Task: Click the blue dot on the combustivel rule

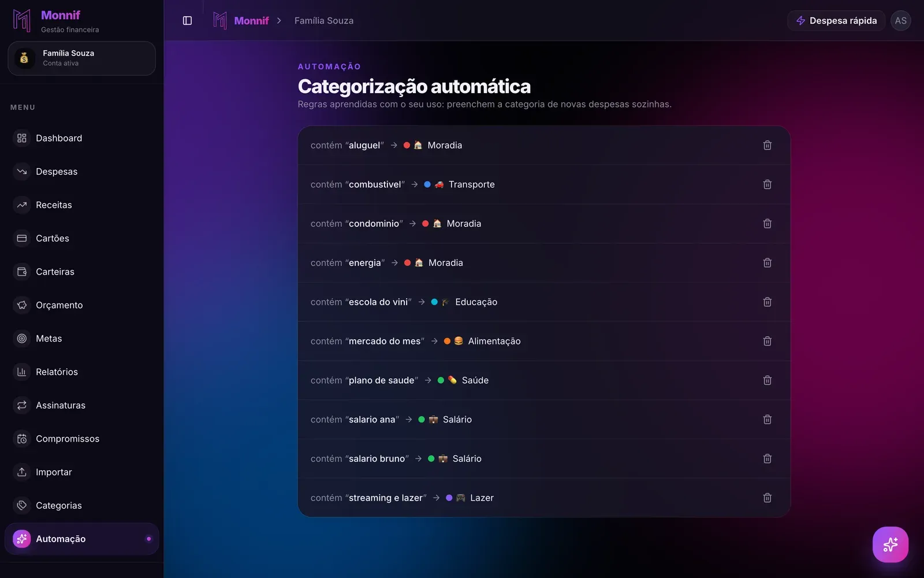Action: 427,184
